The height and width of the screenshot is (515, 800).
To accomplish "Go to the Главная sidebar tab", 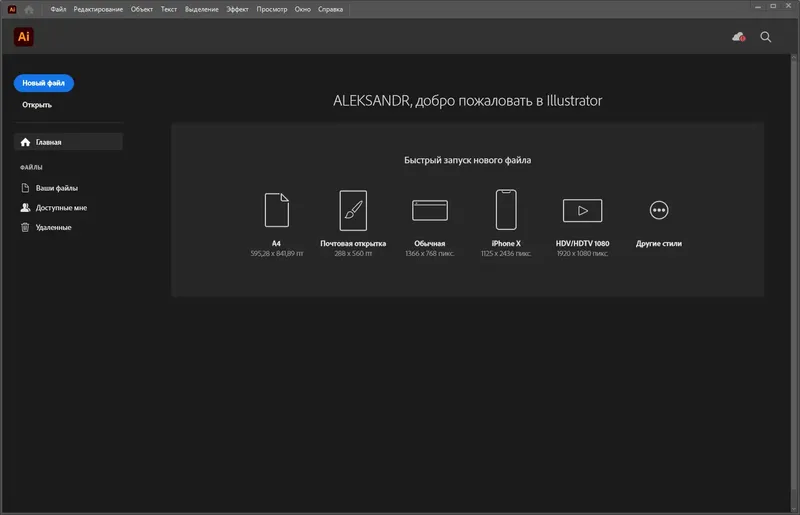I will coord(68,142).
